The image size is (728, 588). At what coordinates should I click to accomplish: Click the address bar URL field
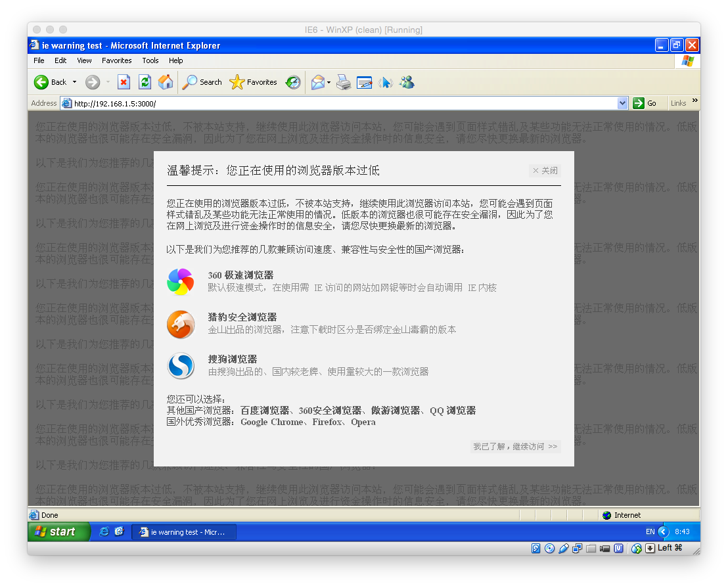(x=342, y=103)
